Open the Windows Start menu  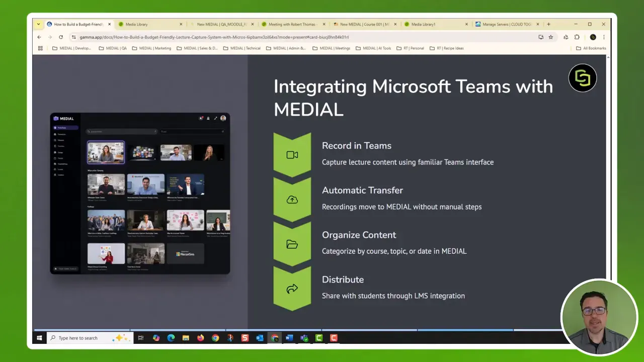[39, 338]
